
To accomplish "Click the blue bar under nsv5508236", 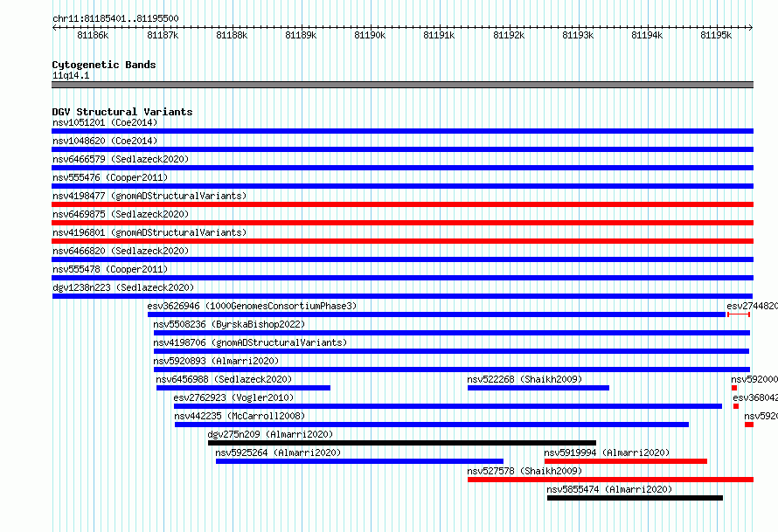I will tap(452, 333).
